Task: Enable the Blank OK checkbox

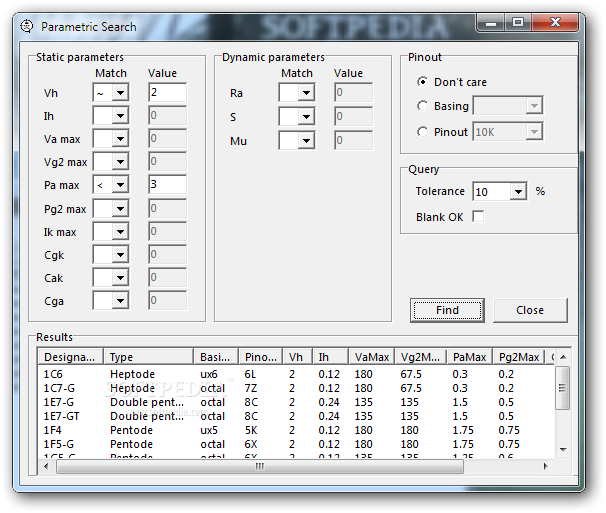Action: (x=478, y=217)
